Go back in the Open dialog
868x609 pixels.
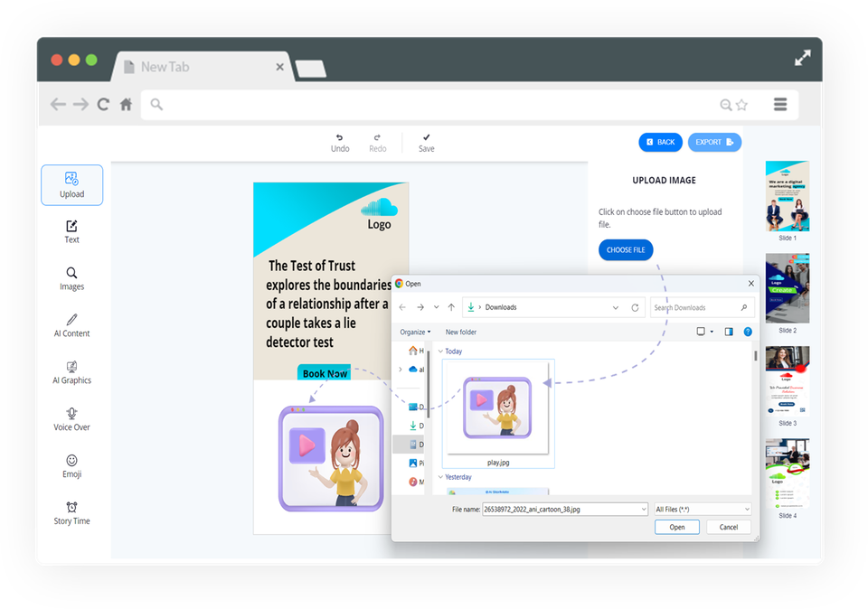[x=402, y=307]
